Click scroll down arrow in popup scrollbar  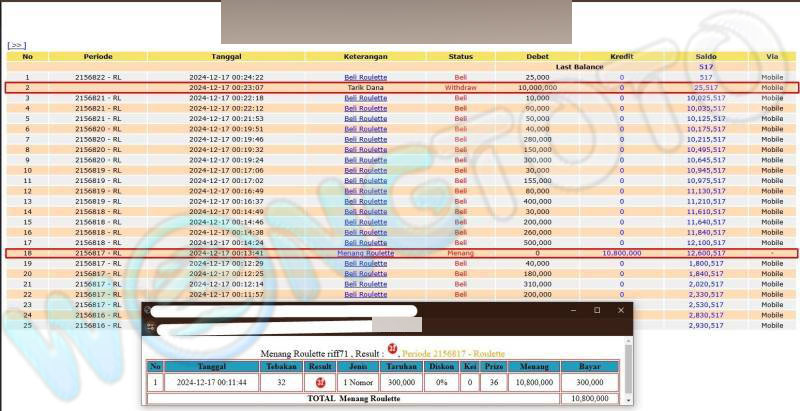[x=628, y=401]
